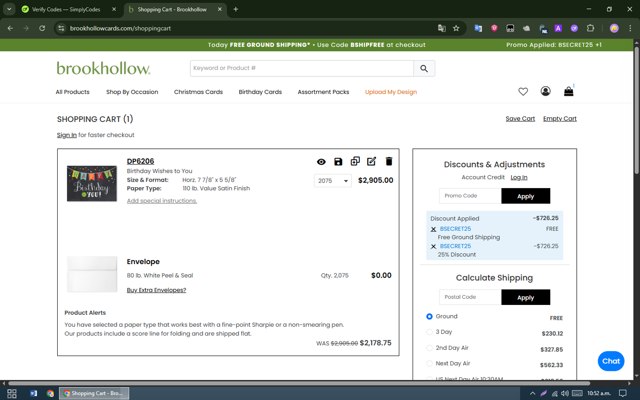Screen dimensions: 640x400
Task: Focus the Promo Code input field
Action: point(470,196)
